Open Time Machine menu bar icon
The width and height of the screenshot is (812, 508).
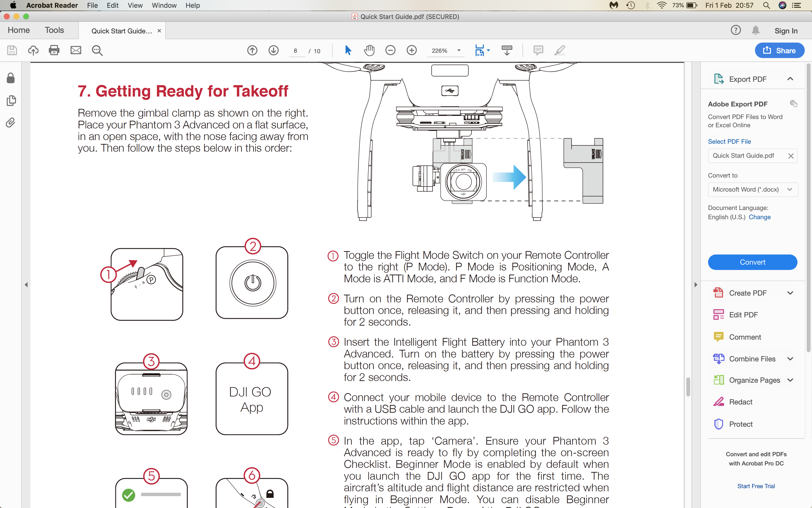click(631, 5)
